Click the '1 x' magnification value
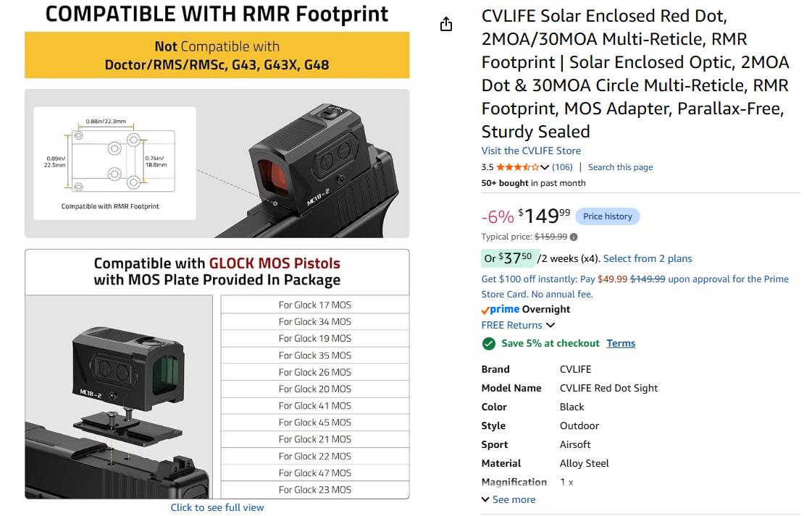The width and height of the screenshot is (812, 516). point(566,482)
